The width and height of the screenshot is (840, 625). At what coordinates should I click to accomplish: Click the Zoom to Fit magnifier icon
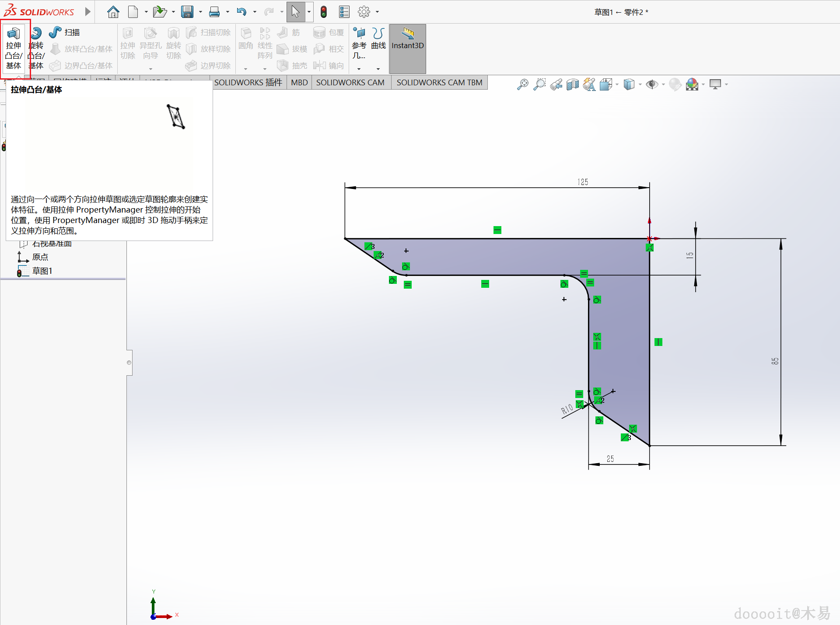click(522, 84)
